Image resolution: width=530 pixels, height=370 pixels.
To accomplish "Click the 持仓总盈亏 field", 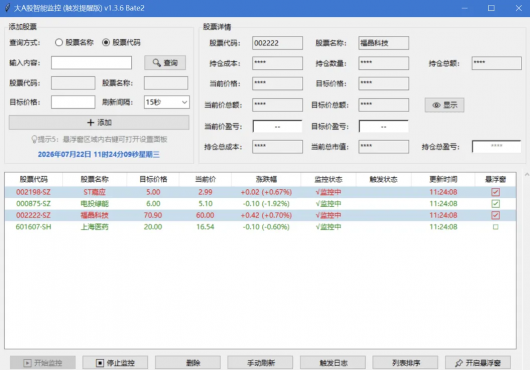I will click(x=496, y=147).
